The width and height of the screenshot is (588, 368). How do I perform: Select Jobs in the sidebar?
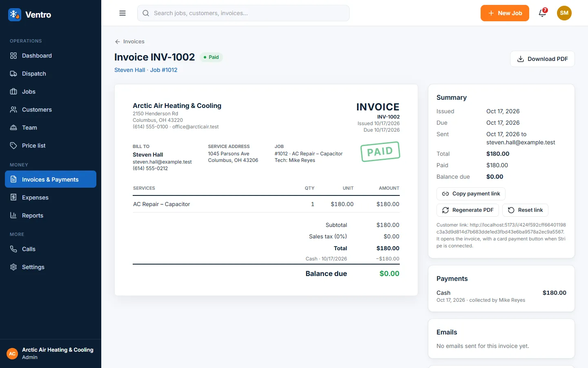click(51, 92)
